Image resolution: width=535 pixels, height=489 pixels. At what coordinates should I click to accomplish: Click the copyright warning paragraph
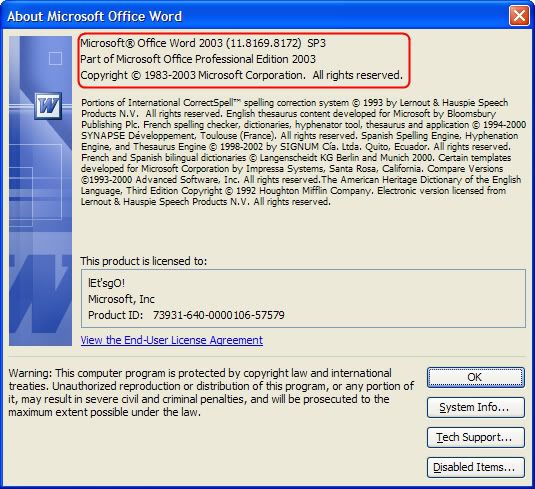(x=211, y=392)
